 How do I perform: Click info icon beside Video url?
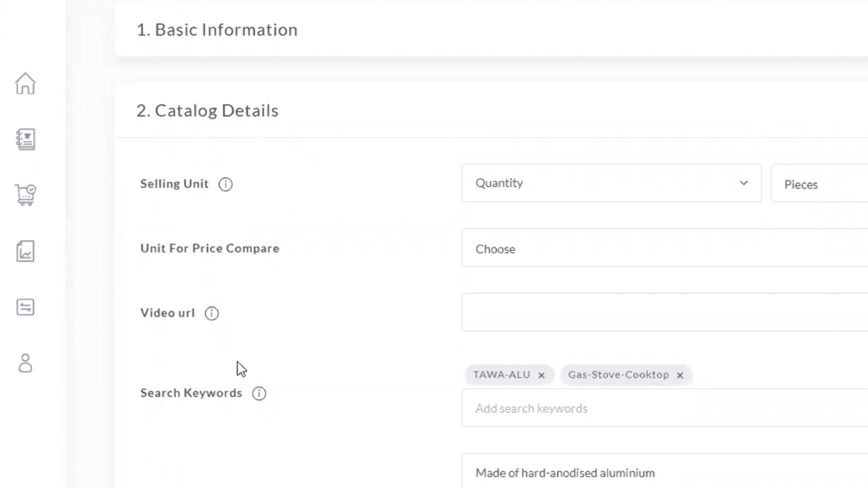212,313
